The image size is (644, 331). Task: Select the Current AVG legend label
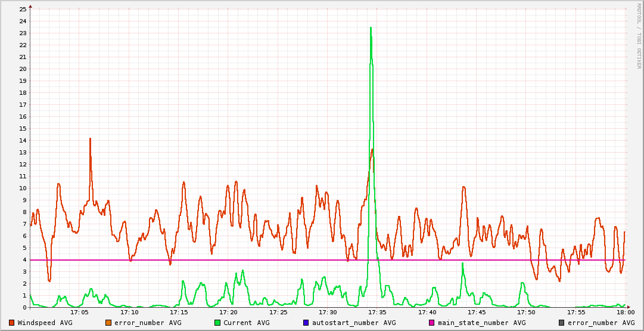(246, 323)
